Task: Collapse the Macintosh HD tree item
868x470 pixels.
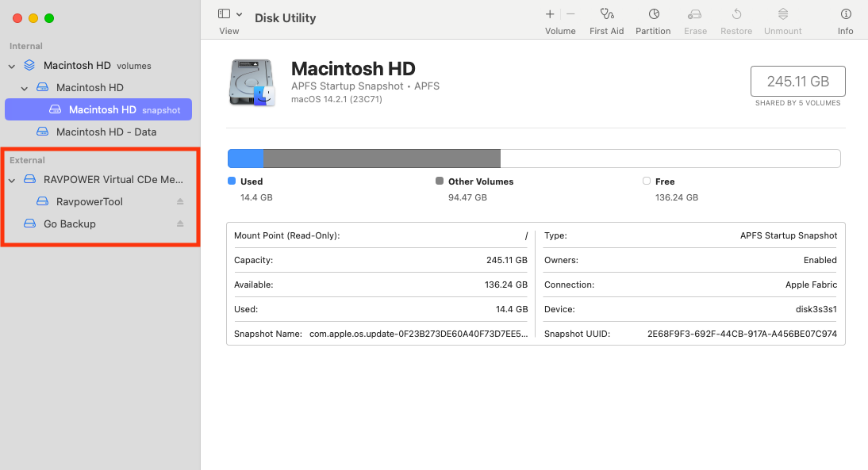Action: [x=24, y=87]
